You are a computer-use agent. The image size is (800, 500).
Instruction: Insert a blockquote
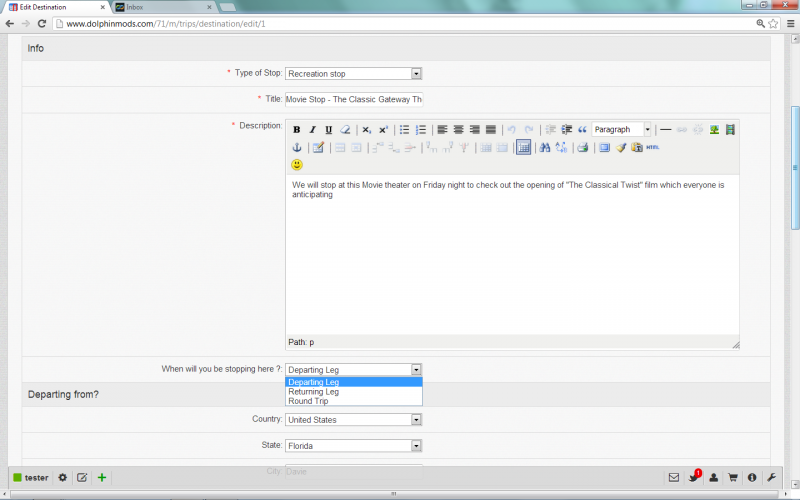582,130
